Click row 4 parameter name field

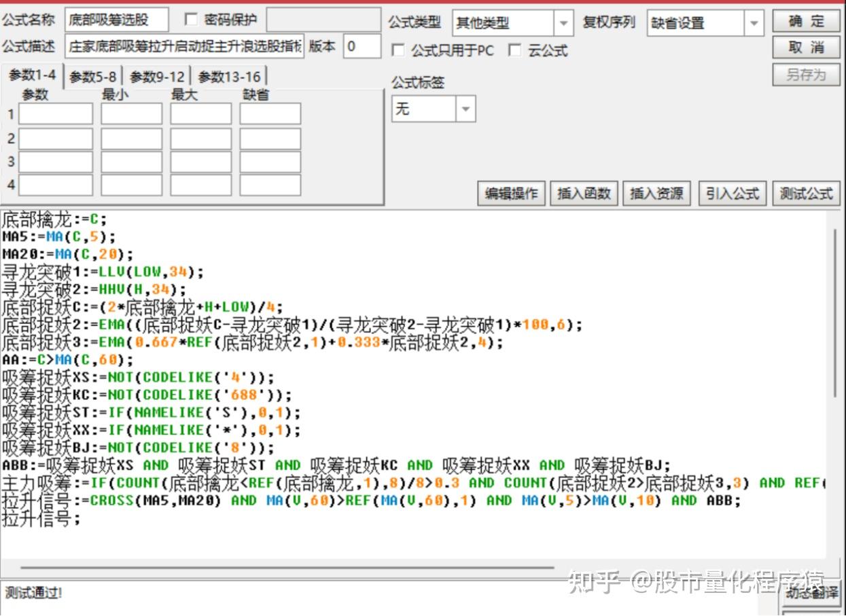[x=56, y=185]
